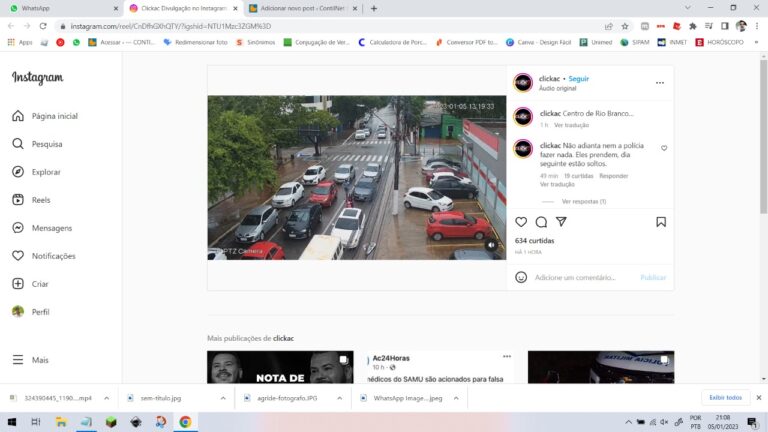The image size is (768, 432).
Task: Open Instagram home via Página inicial
Action: pos(45,116)
